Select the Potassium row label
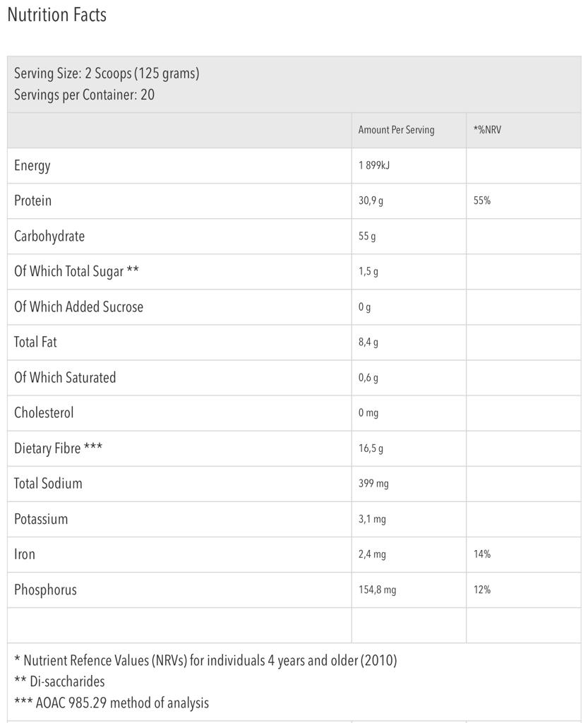Screen dimensions: 588x723 pos(41,519)
